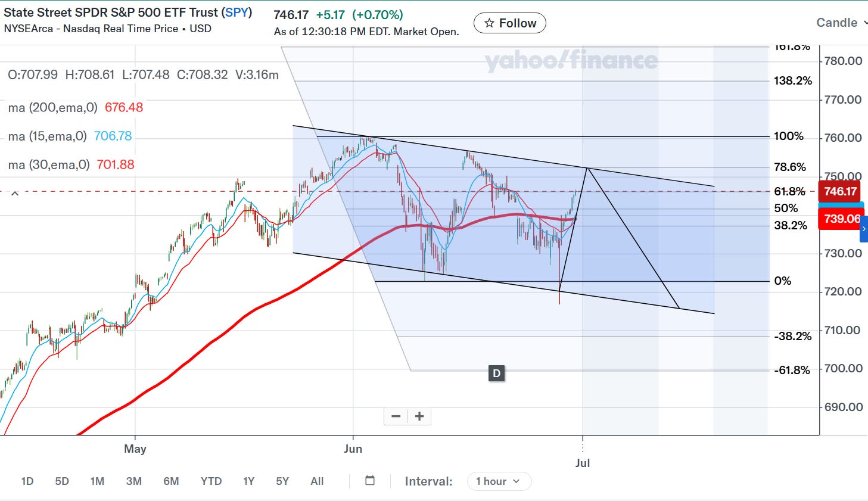868x501 pixels.
Task: Click the Jul label on time axis
Action: point(583,463)
